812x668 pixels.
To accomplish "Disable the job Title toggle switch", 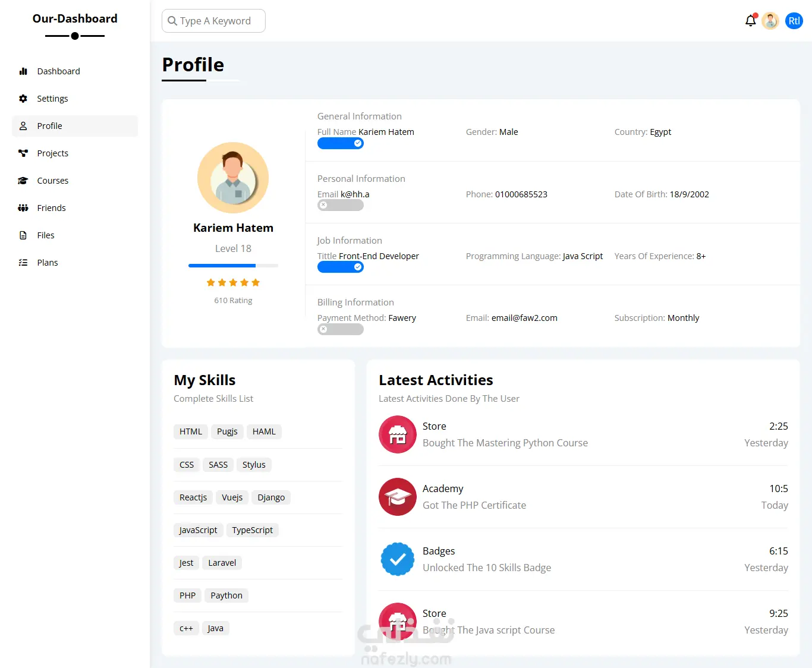I will [x=341, y=267].
